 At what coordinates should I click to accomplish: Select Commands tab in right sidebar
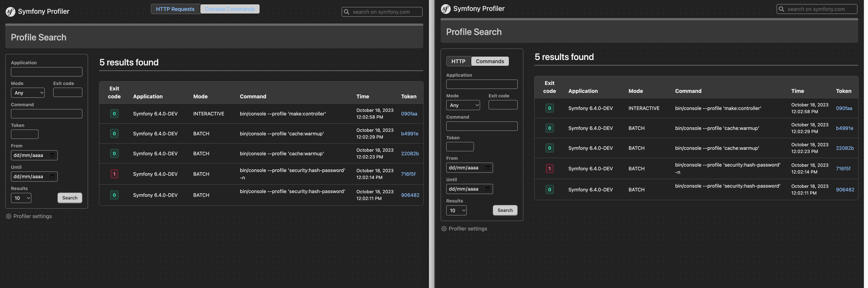coord(490,61)
